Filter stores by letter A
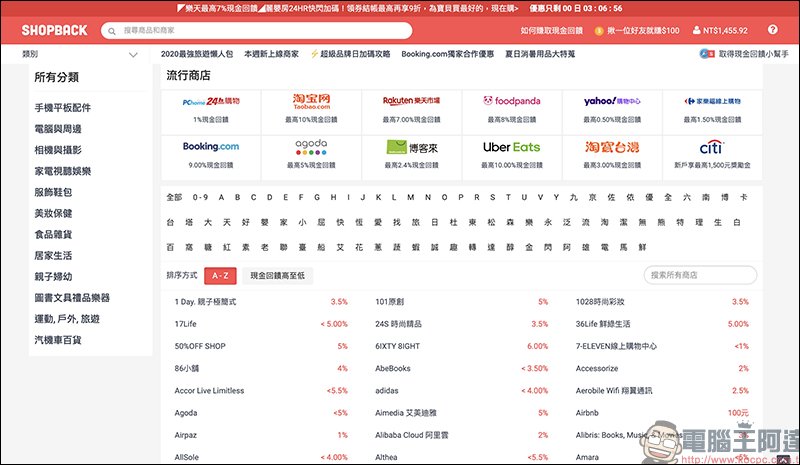Image resolution: width=800 pixels, height=465 pixels. 221,197
